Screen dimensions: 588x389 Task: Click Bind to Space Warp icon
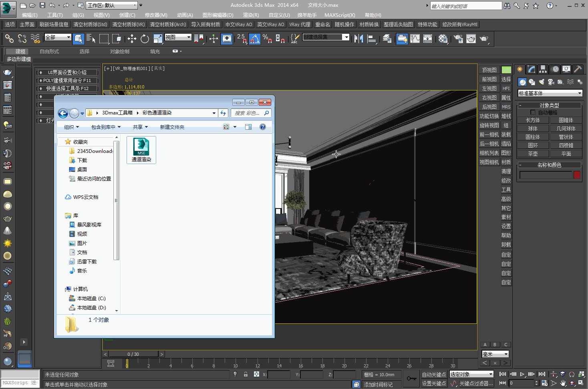coord(35,38)
